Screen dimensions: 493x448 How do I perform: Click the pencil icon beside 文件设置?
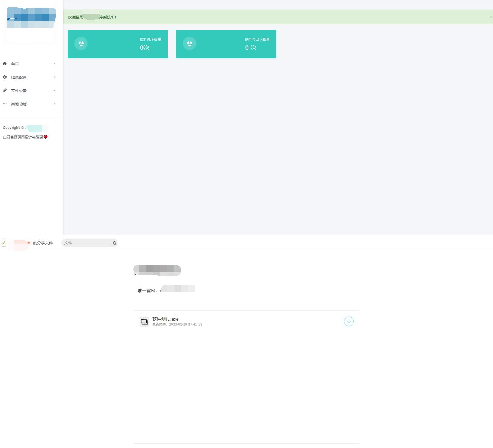[x=5, y=91]
